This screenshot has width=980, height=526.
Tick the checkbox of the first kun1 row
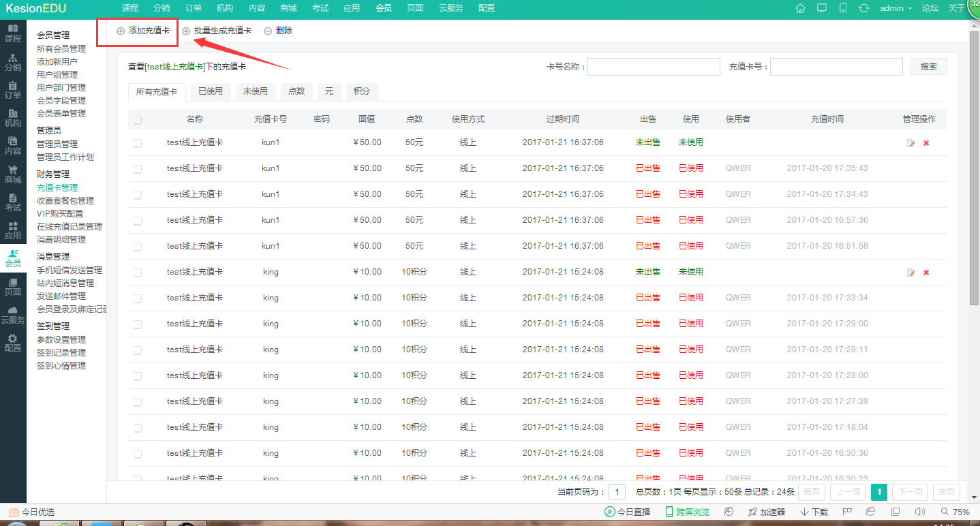(x=138, y=142)
